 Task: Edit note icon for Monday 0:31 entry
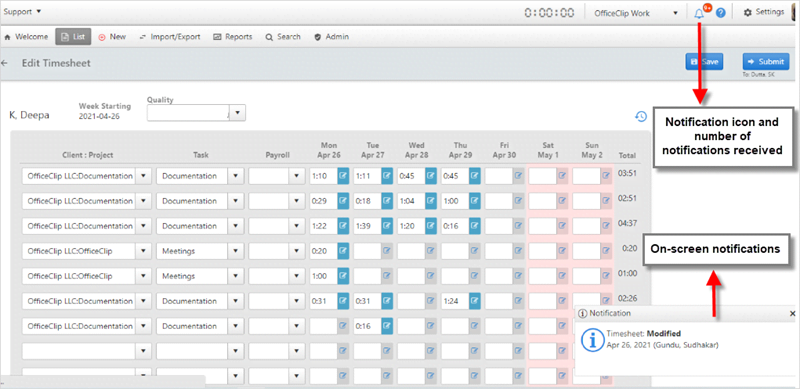[343, 301]
